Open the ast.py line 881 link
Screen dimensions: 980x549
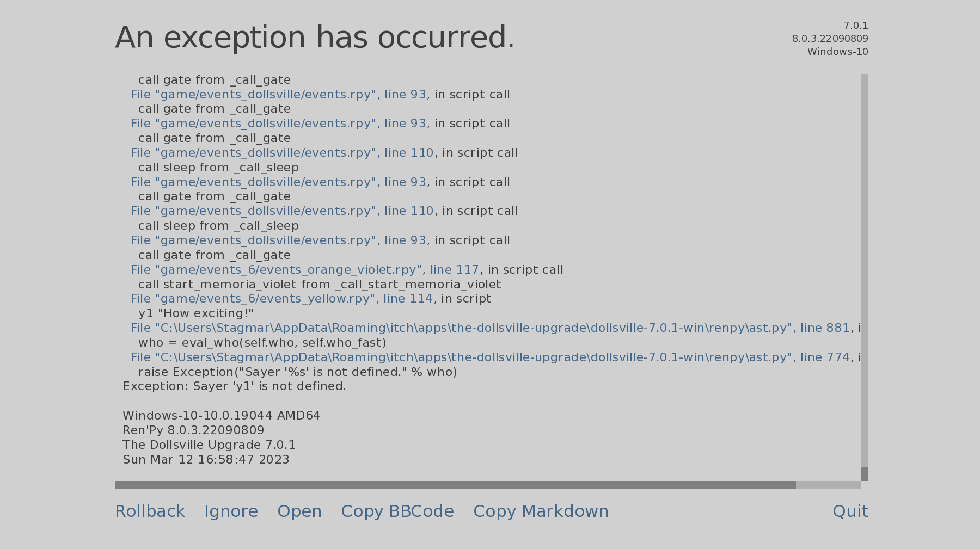point(490,328)
